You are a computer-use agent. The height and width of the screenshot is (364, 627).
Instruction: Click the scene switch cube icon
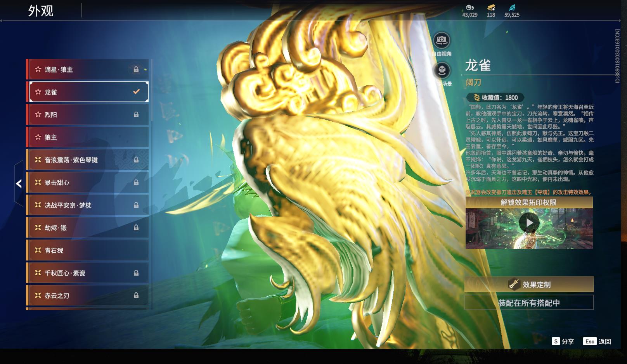click(442, 71)
